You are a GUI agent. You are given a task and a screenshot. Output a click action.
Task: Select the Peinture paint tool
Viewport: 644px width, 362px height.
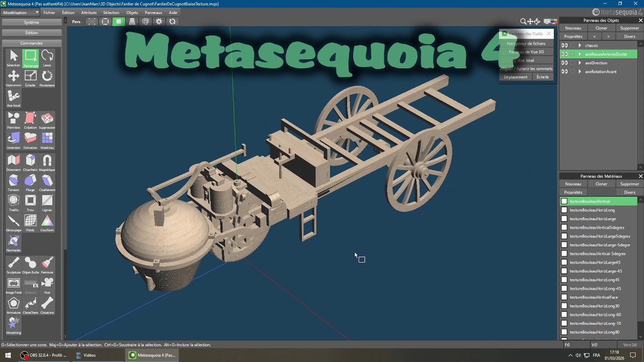47,265
